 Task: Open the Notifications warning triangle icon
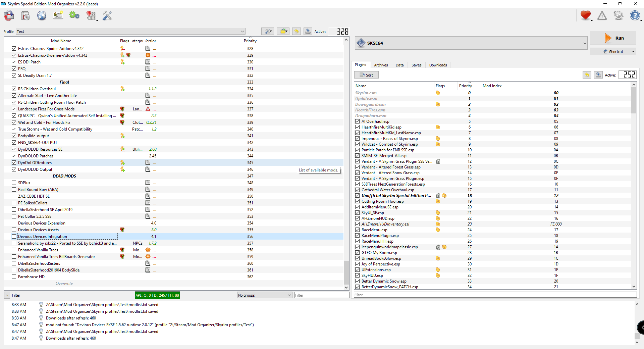[x=602, y=15]
